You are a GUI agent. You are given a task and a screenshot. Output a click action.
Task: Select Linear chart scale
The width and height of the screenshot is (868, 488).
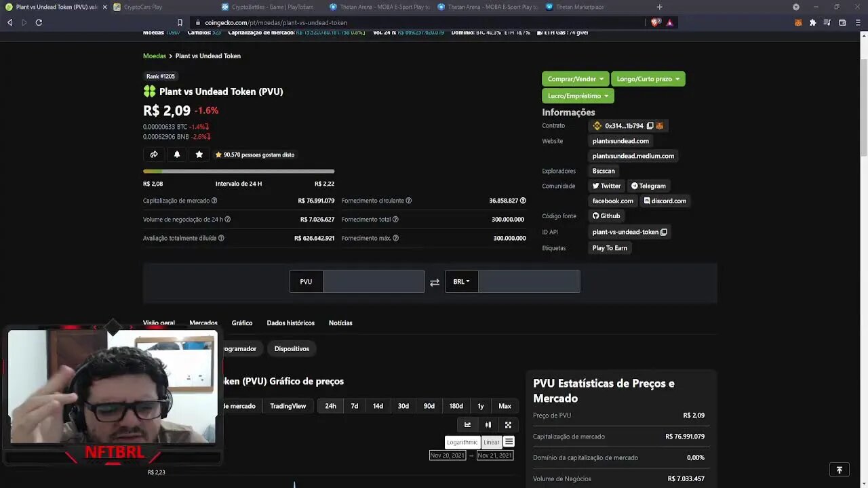pyautogui.click(x=492, y=442)
